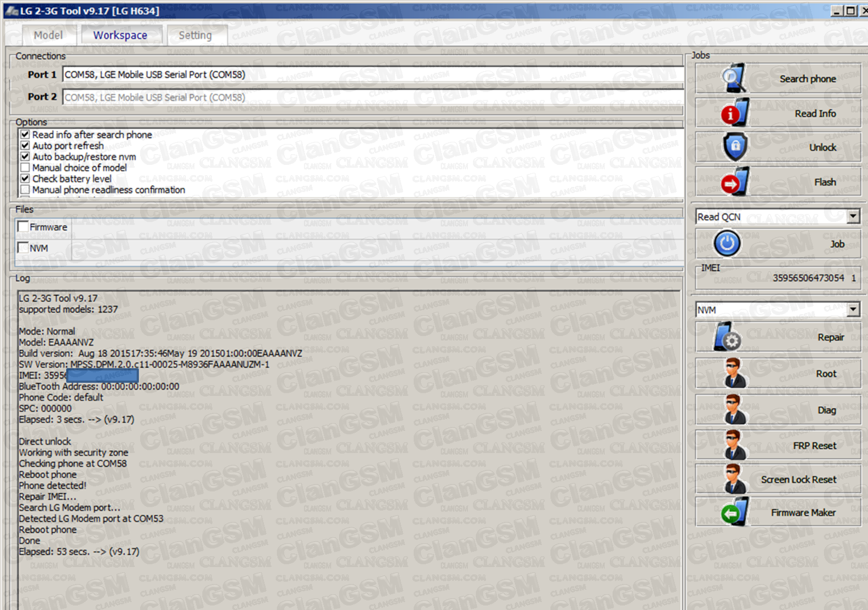Click the Screen Lock Reset label
This screenshot has width=868, height=610.
(798, 480)
